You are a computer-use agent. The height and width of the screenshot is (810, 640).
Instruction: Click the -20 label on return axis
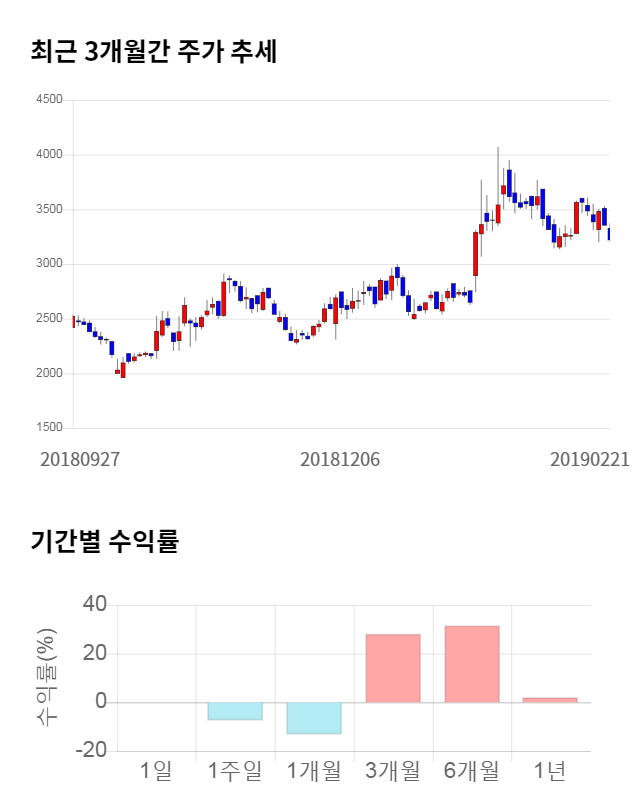[90, 751]
